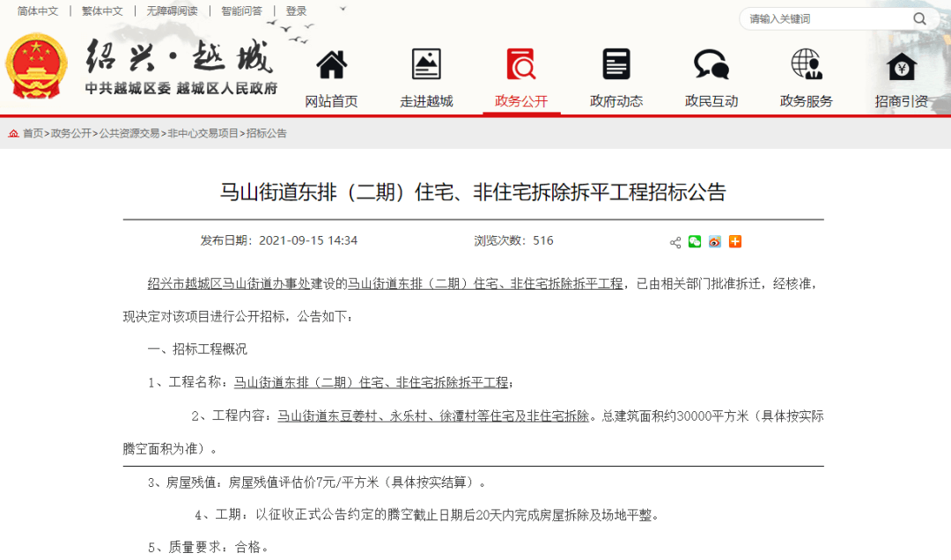The height and width of the screenshot is (560, 951).
Task: Share article via the WeChat icon
Action: [695, 241]
